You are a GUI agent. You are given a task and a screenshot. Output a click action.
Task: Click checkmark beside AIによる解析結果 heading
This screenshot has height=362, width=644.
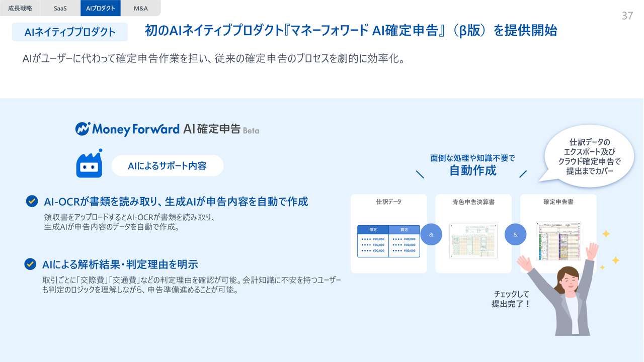coord(30,264)
